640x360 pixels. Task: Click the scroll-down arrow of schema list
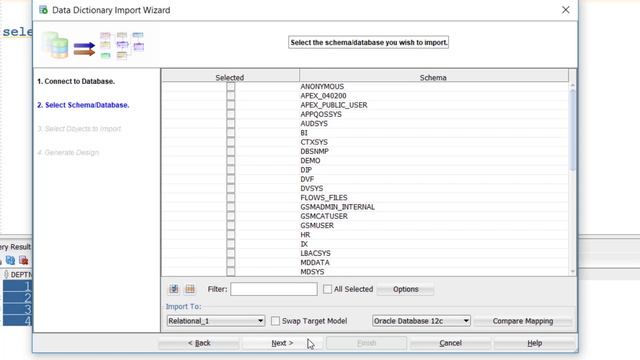point(573,271)
